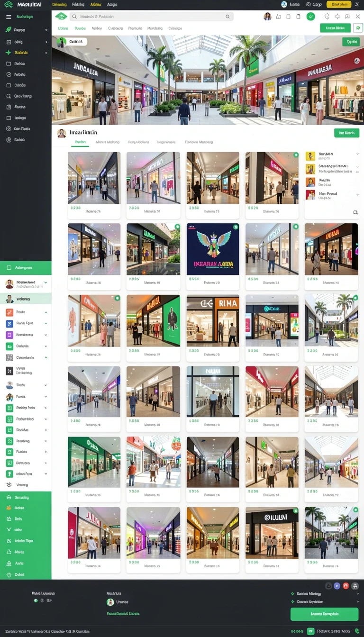
Task: Expand the QR-code sidebar row's green chevron
Action: click(x=46, y=357)
